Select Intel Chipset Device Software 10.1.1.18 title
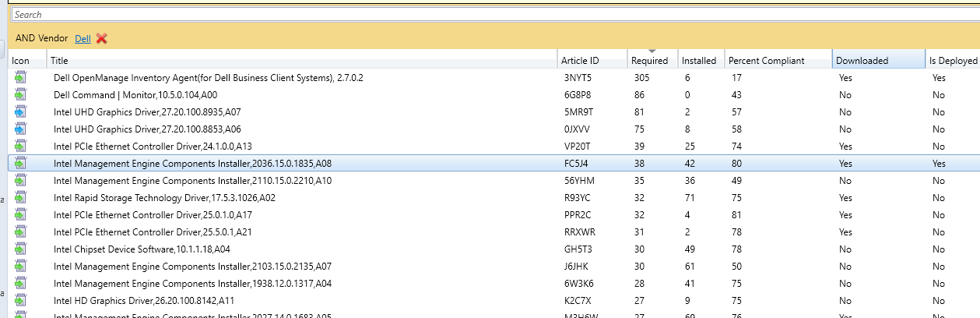The height and width of the screenshot is (318, 980). (142, 249)
